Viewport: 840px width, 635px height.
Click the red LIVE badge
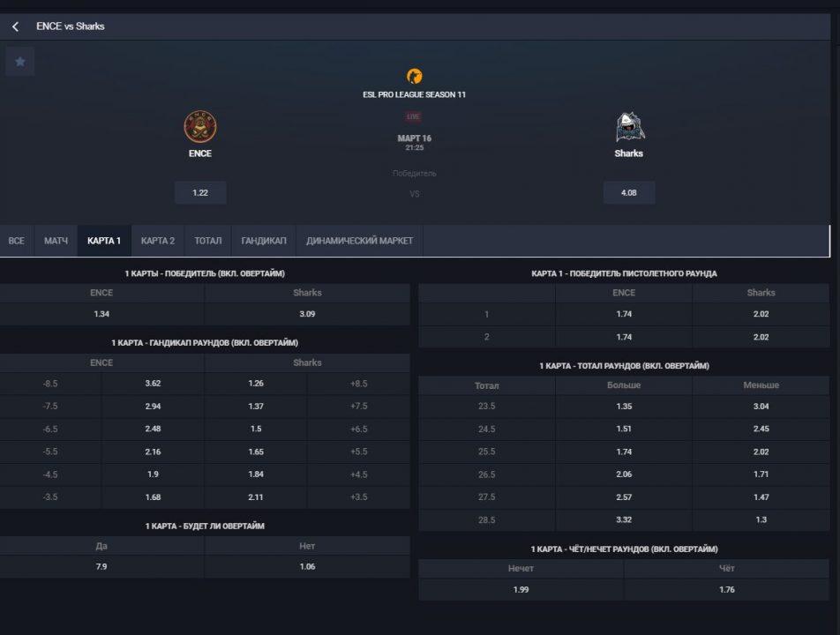click(x=414, y=116)
